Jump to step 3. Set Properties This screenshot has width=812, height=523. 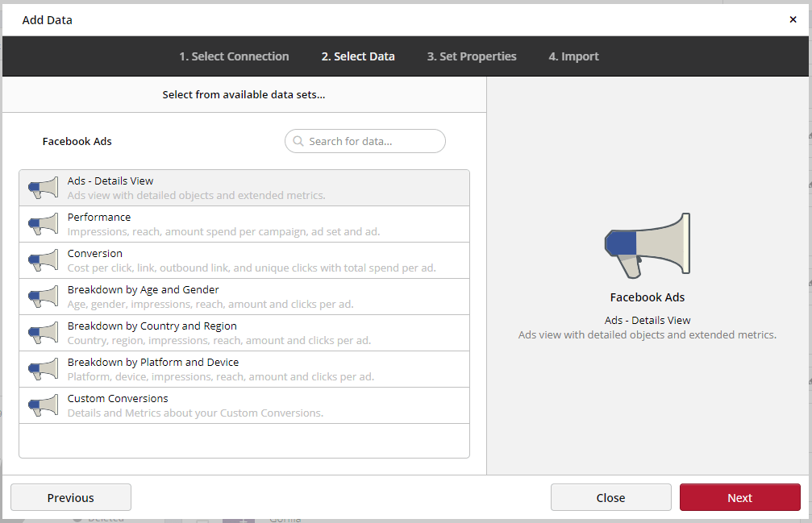point(472,56)
